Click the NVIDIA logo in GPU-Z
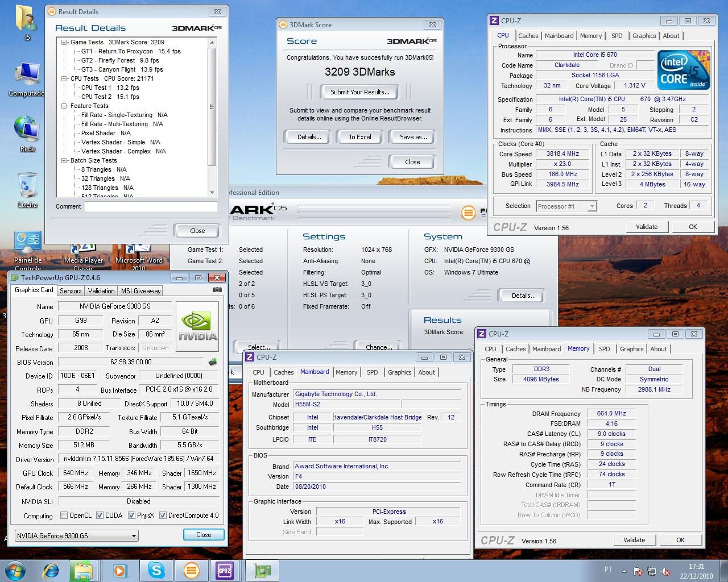 (x=197, y=326)
